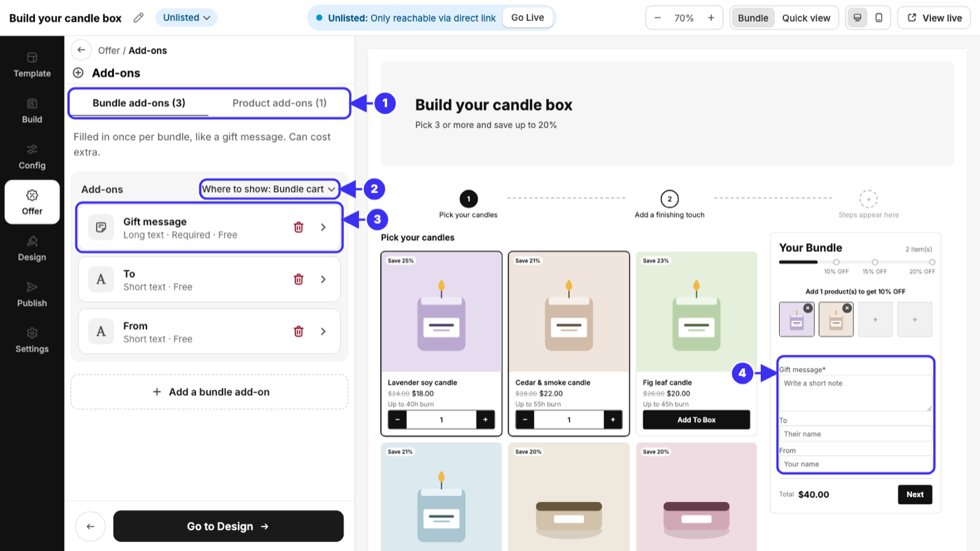
Task: Expand the From add-on row
Action: point(323,331)
